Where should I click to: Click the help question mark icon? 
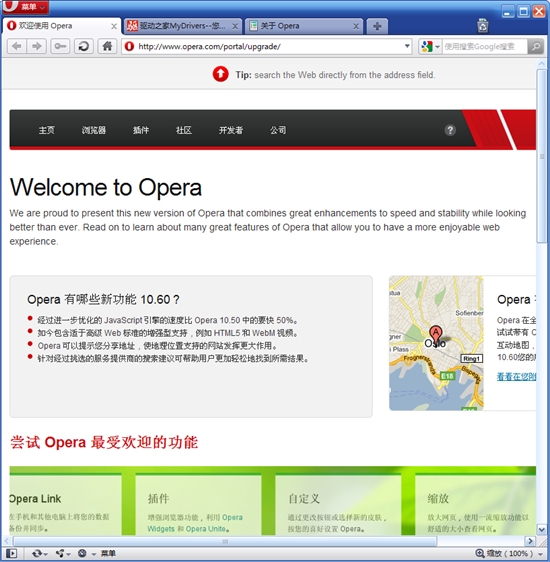coord(450,130)
